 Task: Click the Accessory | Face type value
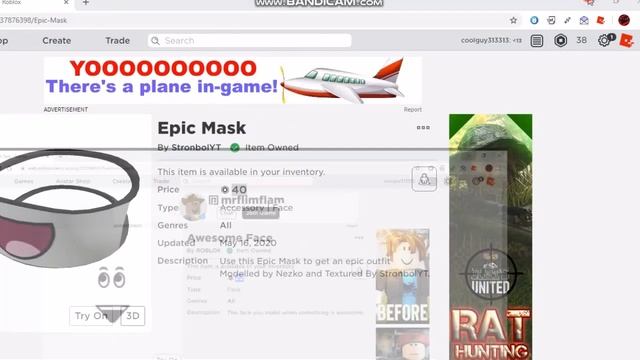[x=256, y=207]
